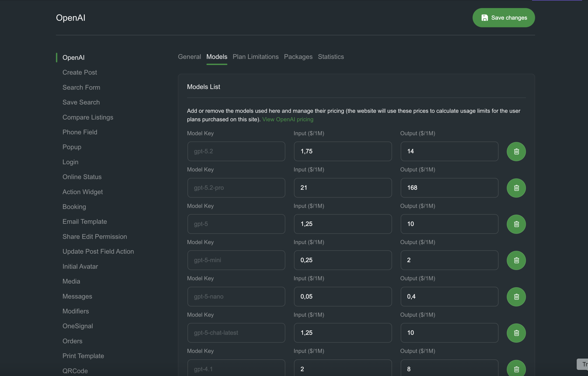Click the Save changes button
Viewport: 588px width, 376px height.
click(x=503, y=18)
